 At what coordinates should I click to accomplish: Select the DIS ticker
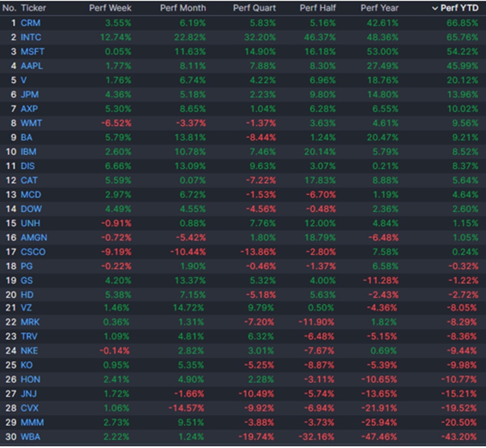27,166
